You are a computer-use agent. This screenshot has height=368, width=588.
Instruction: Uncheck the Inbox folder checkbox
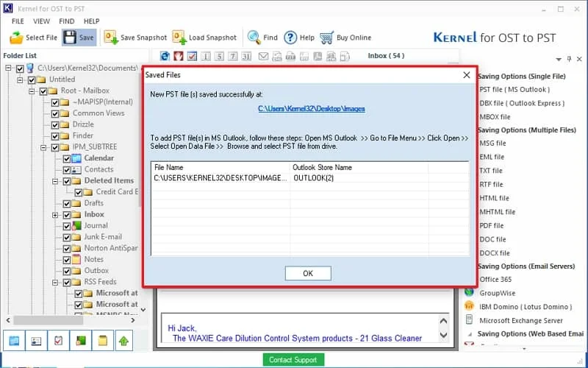click(x=67, y=215)
